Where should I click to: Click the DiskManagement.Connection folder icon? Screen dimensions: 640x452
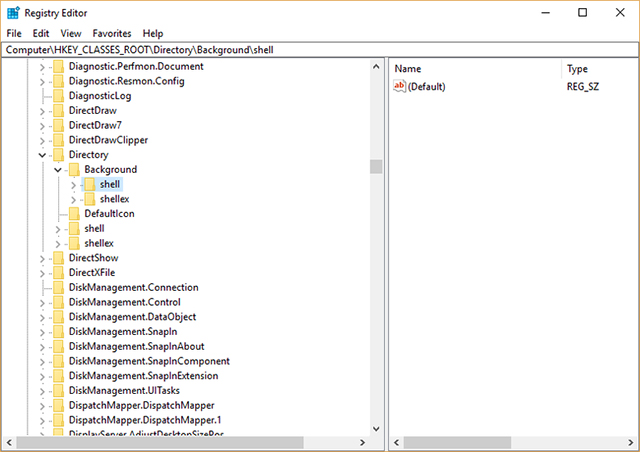[x=59, y=287]
